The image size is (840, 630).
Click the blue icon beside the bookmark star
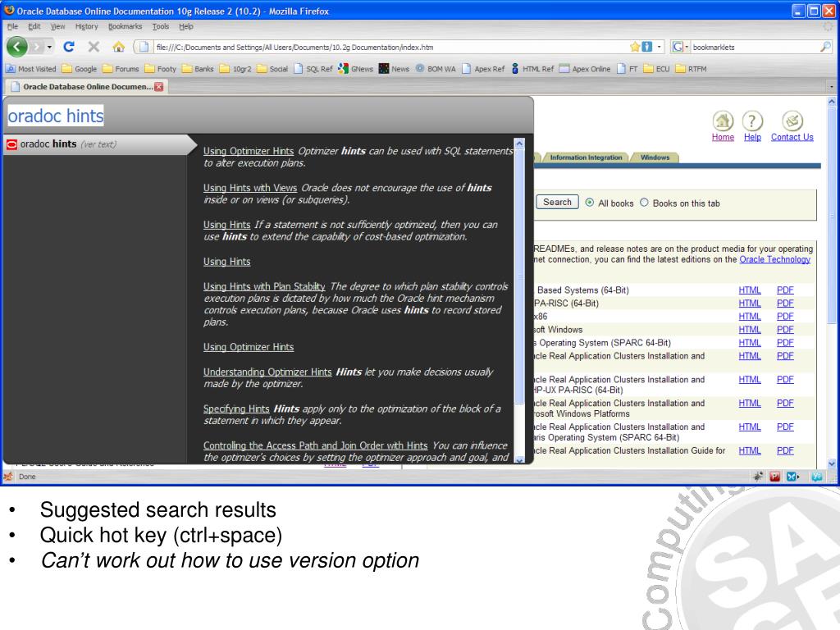pyautogui.click(x=647, y=47)
